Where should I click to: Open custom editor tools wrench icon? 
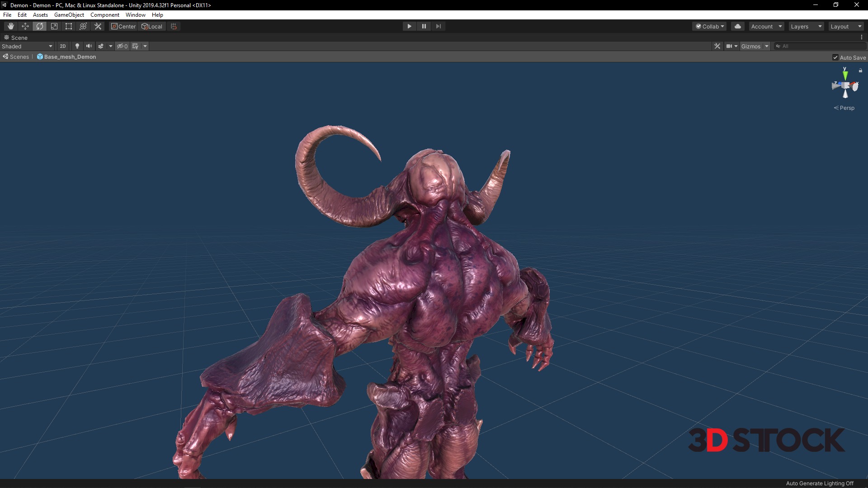point(98,26)
